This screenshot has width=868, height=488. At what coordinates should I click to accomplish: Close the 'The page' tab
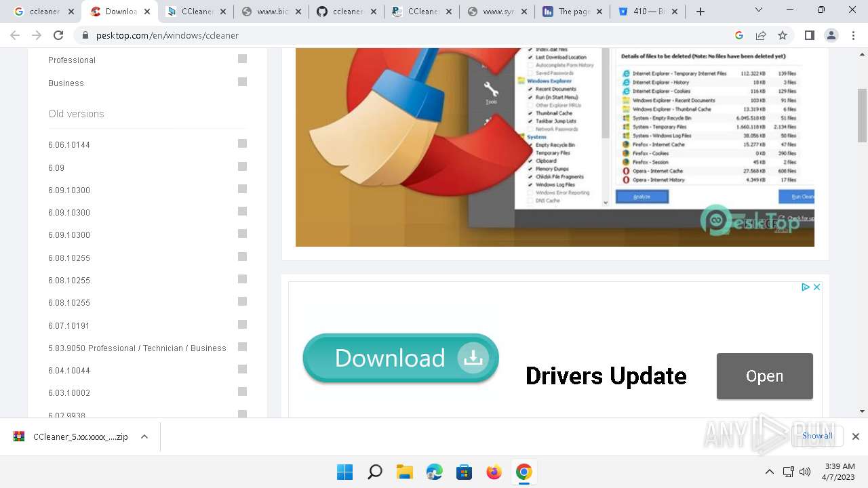tap(599, 12)
